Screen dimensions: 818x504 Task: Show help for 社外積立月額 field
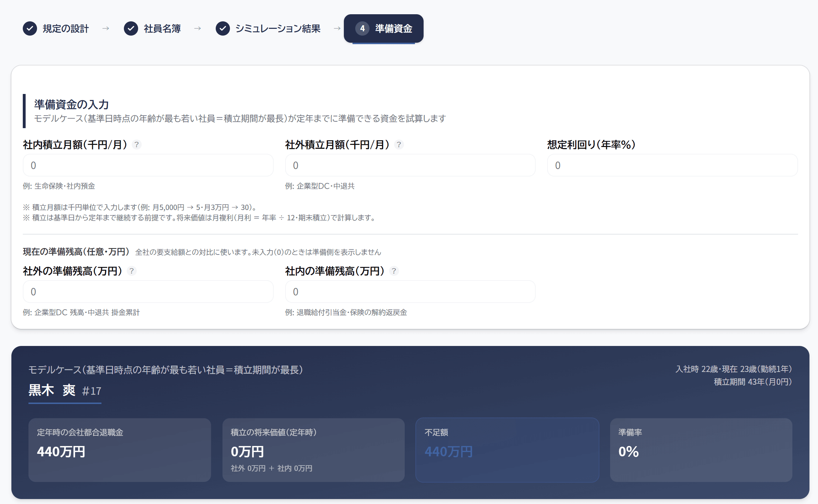[x=399, y=145]
